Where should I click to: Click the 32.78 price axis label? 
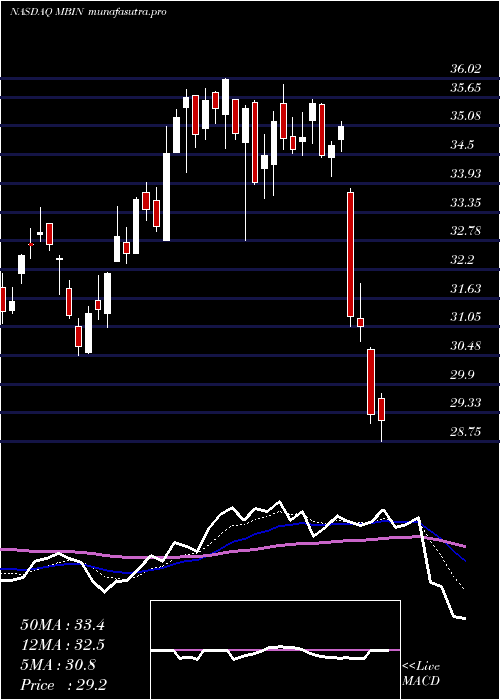pyautogui.click(x=466, y=231)
